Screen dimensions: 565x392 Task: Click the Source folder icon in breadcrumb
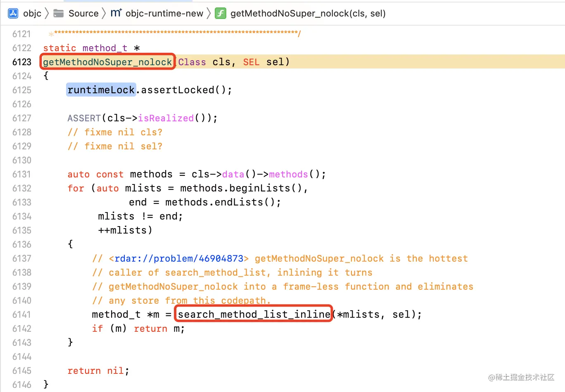pos(59,14)
